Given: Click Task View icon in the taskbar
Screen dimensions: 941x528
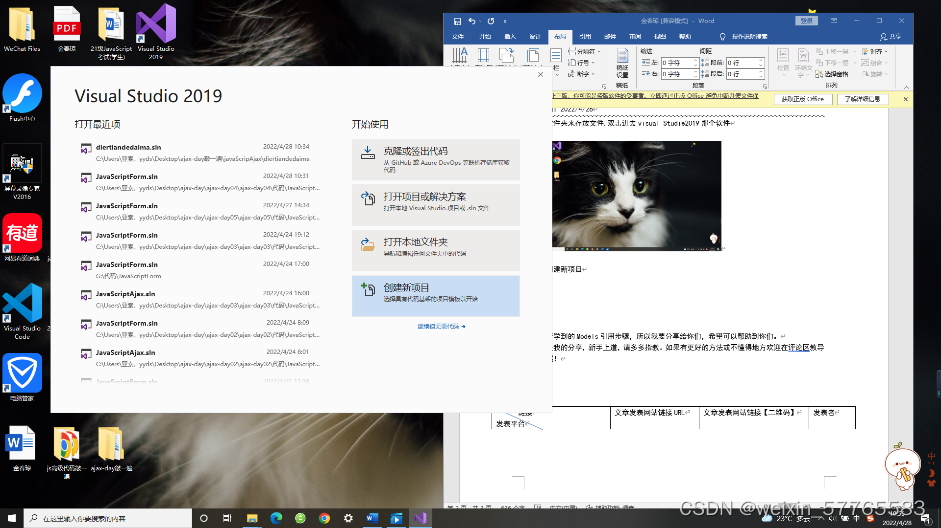Looking at the screenshot, I should pos(227,518).
